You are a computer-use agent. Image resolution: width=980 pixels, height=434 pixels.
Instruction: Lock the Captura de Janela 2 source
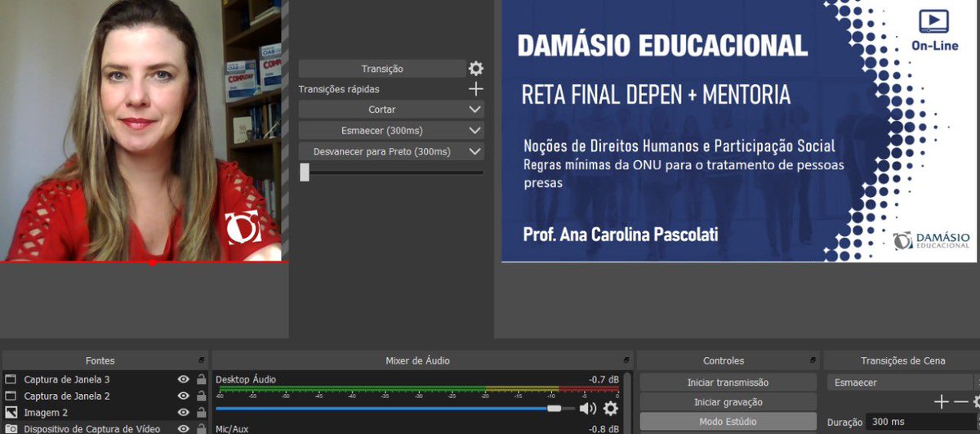(x=201, y=396)
